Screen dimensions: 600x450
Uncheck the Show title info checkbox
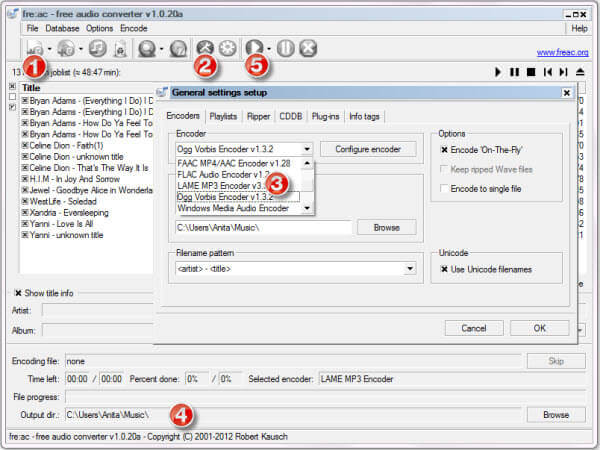(x=18, y=292)
